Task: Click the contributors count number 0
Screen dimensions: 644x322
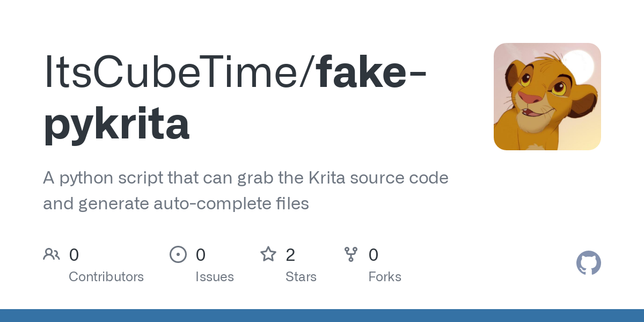Action: pyautogui.click(x=74, y=255)
